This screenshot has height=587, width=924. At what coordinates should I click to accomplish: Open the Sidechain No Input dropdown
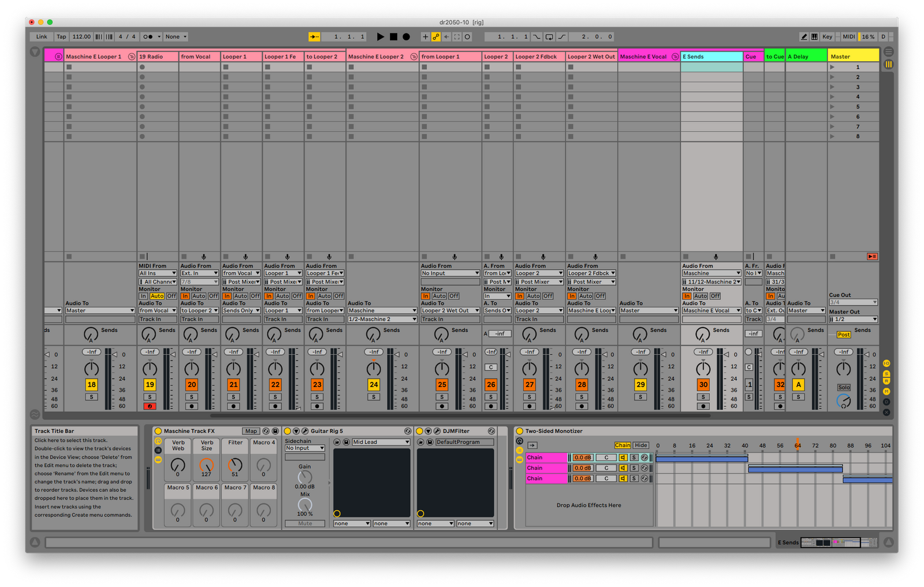[305, 448]
